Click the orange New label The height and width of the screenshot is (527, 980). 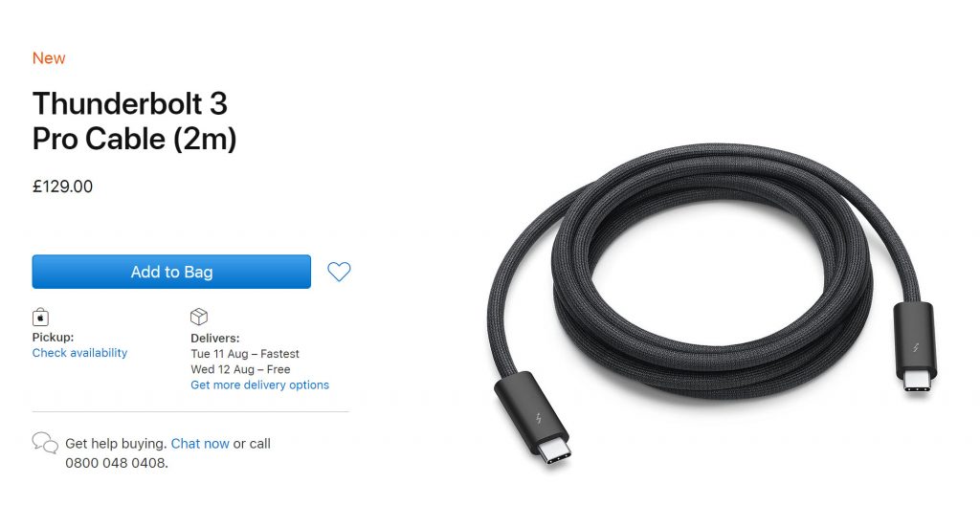point(49,58)
